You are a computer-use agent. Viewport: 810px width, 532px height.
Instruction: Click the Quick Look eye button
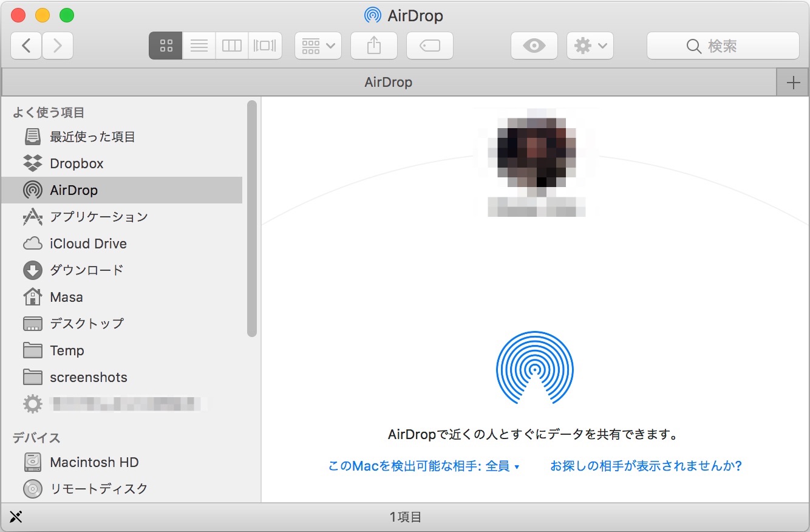[x=534, y=46]
